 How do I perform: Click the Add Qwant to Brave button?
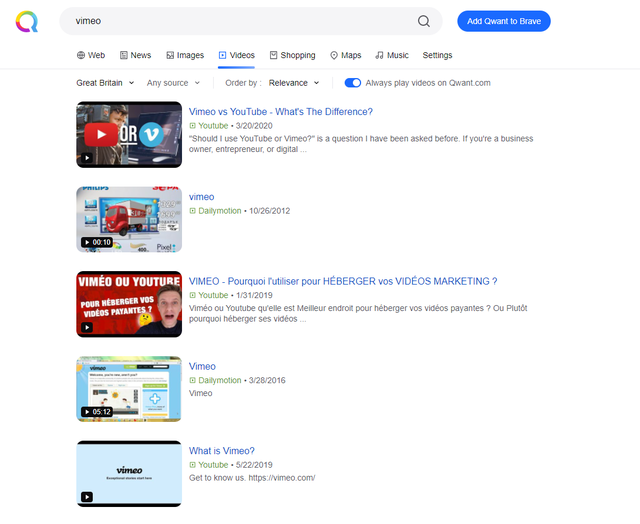tap(504, 21)
